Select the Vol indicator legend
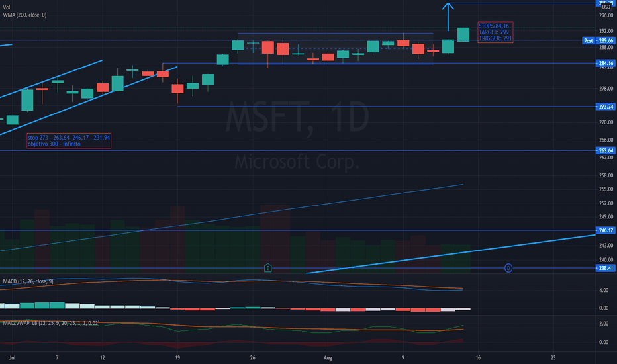Viewport: 617px width, 364px height. [x=7, y=7]
